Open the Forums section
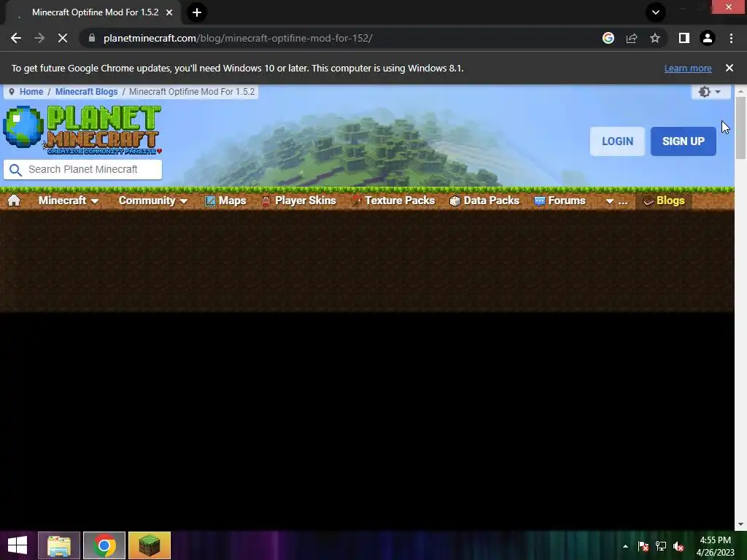This screenshot has width=747, height=560. pyautogui.click(x=560, y=201)
